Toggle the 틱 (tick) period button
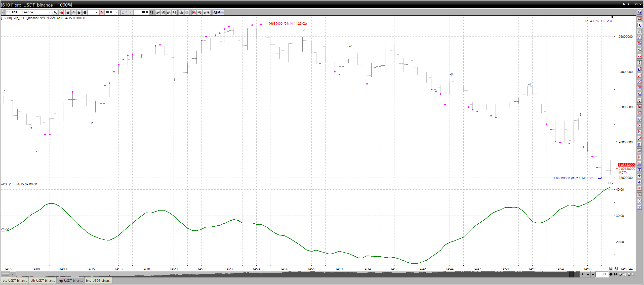The height and width of the screenshot is (285, 644). [x=102, y=12]
